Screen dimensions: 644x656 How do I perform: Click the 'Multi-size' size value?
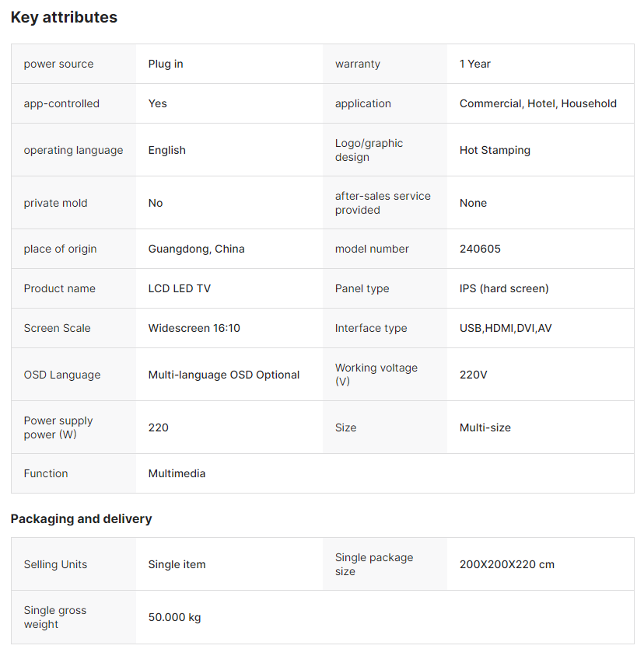tap(485, 427)
